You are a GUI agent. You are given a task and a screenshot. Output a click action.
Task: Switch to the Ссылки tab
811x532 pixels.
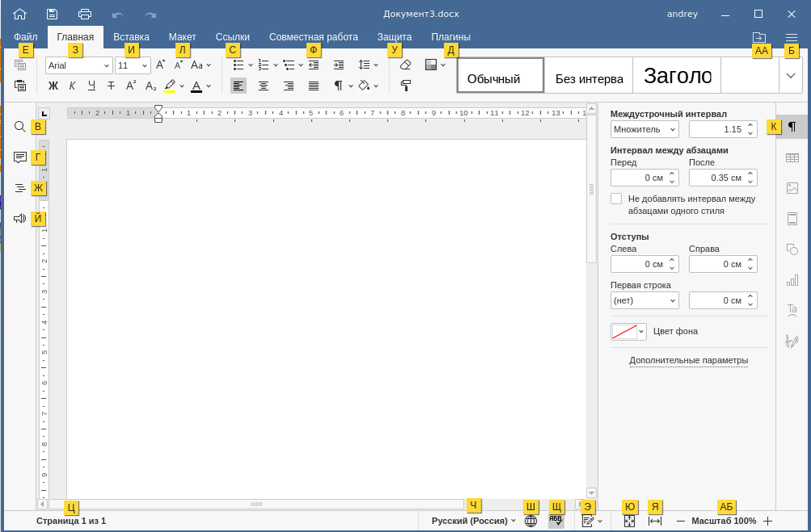[x=232, y=37]
